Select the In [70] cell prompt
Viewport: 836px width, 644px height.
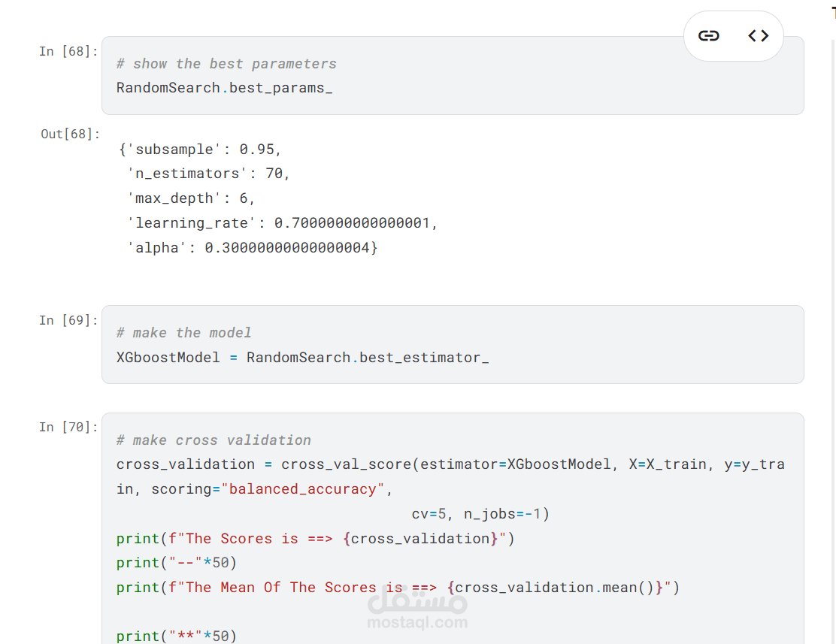(68, 427)
